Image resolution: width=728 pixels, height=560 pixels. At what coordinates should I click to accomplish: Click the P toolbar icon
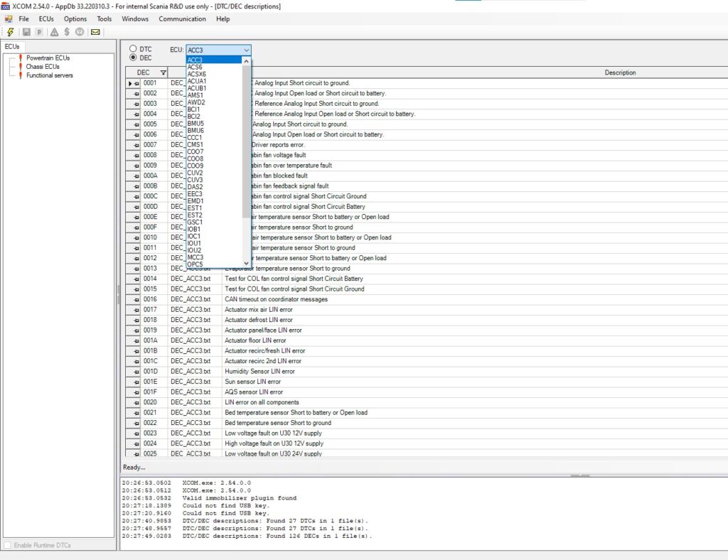[x=39, y=31]
